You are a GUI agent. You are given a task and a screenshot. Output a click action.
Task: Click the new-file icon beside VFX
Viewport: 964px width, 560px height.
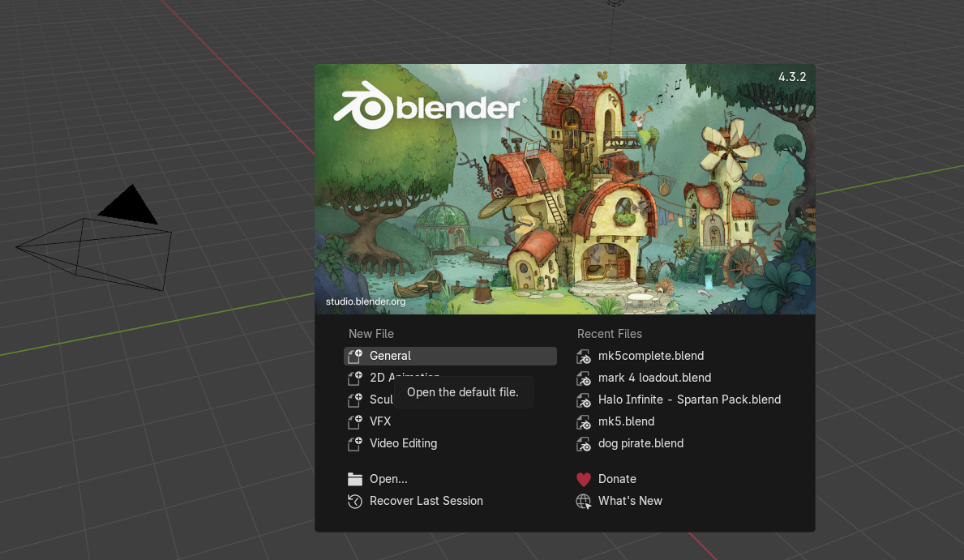click(x=355, y=421)
